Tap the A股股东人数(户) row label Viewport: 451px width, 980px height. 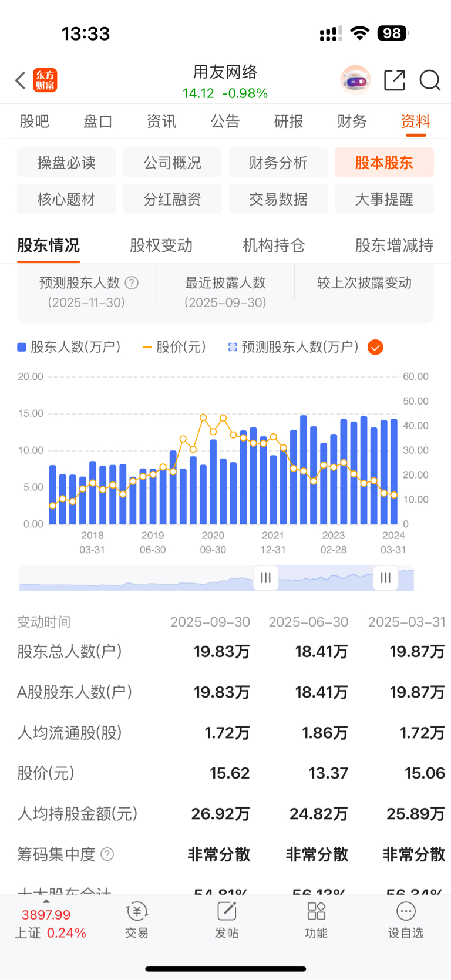pos(75,692)
